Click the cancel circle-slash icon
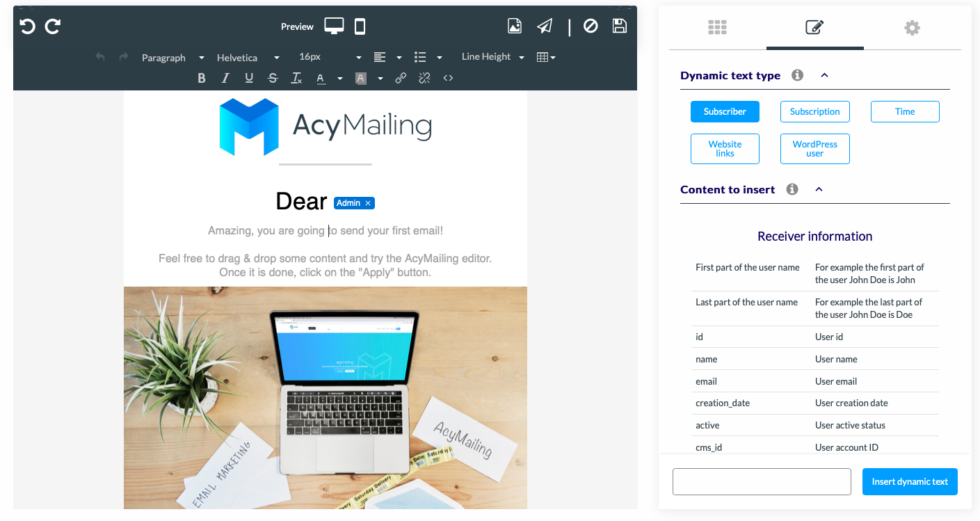The image size is (980, 521). pos(591,26)
